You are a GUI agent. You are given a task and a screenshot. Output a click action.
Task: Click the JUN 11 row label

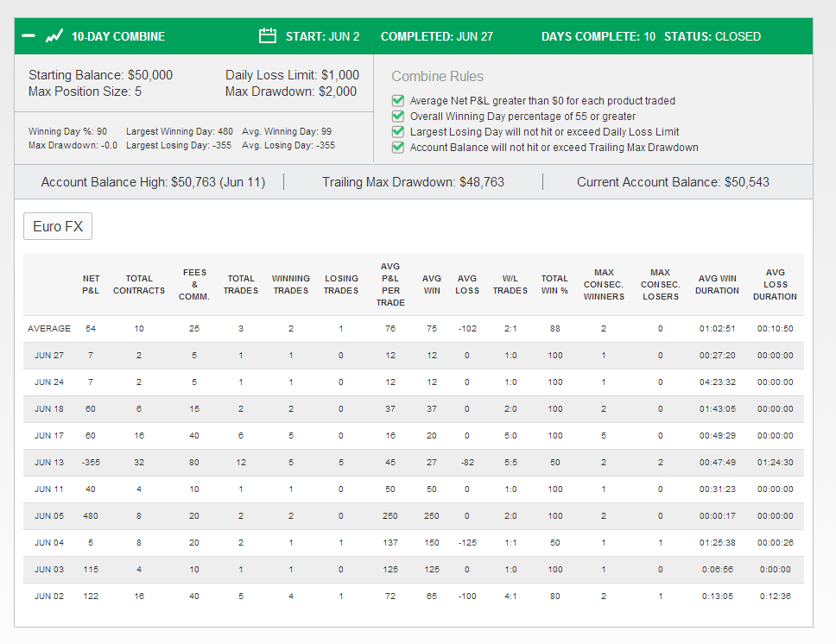[x=49, y=489]
